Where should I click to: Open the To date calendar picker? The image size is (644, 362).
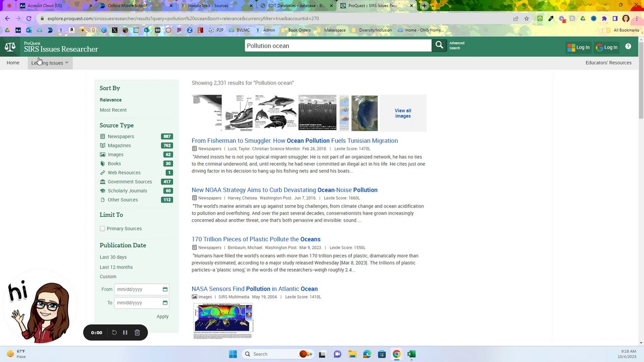coord(165,303)
